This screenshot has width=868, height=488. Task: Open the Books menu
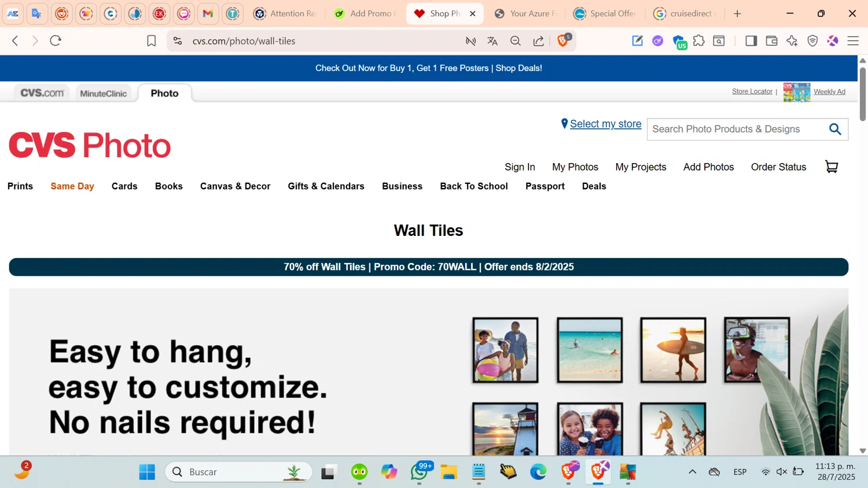(x=169, y=186)
